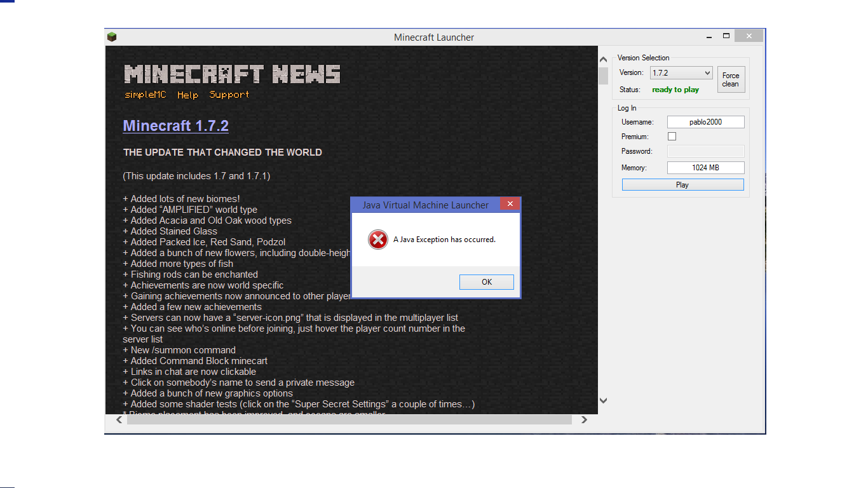The image size is (868, 488).
Task: Click the vertical scrollbar up arrow
Action: [604, 60]
